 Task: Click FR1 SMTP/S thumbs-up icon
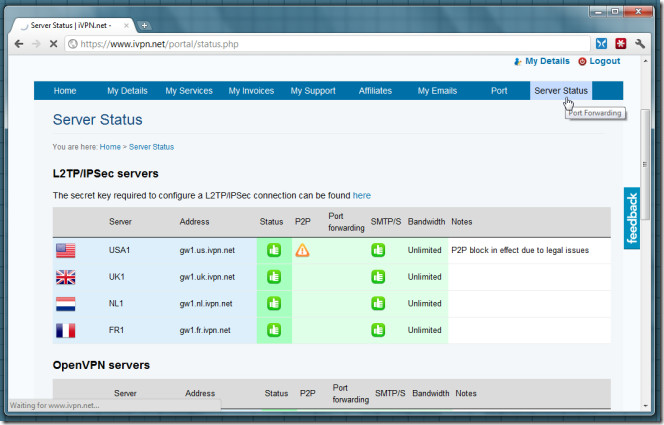(x=378, y=330)
